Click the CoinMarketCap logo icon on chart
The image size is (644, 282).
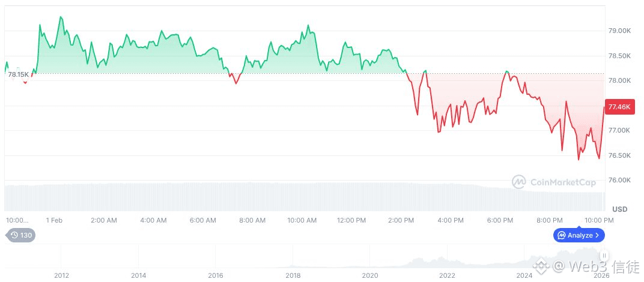pyautogui.click(x=519, y=182)
